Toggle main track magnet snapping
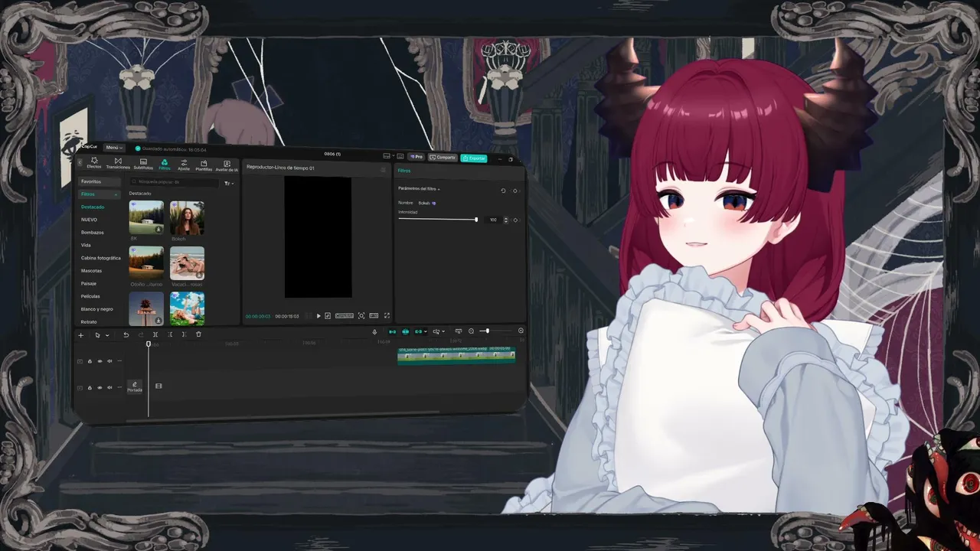Viewport: 980px width, 551px height. (x=393, y=331)
